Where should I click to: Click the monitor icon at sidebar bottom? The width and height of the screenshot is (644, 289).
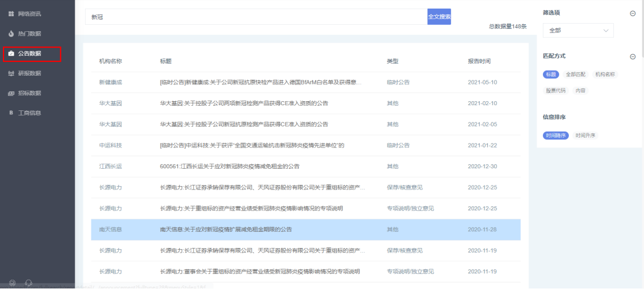point(12,283)
